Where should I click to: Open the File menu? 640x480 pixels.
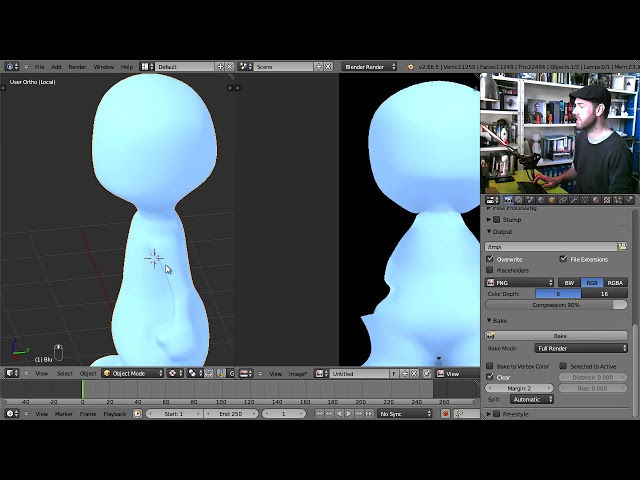[x=40, y=67]
